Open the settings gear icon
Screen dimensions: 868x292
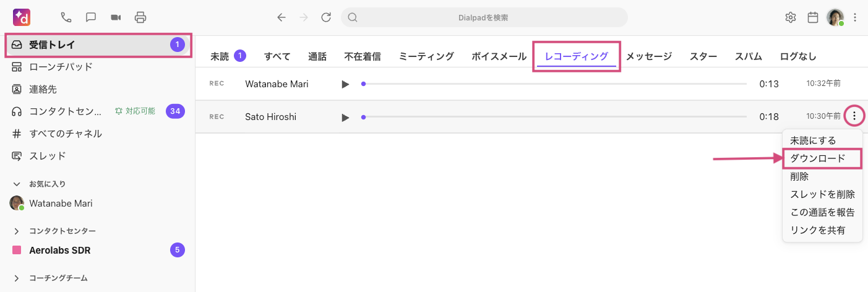coord(790,17)
